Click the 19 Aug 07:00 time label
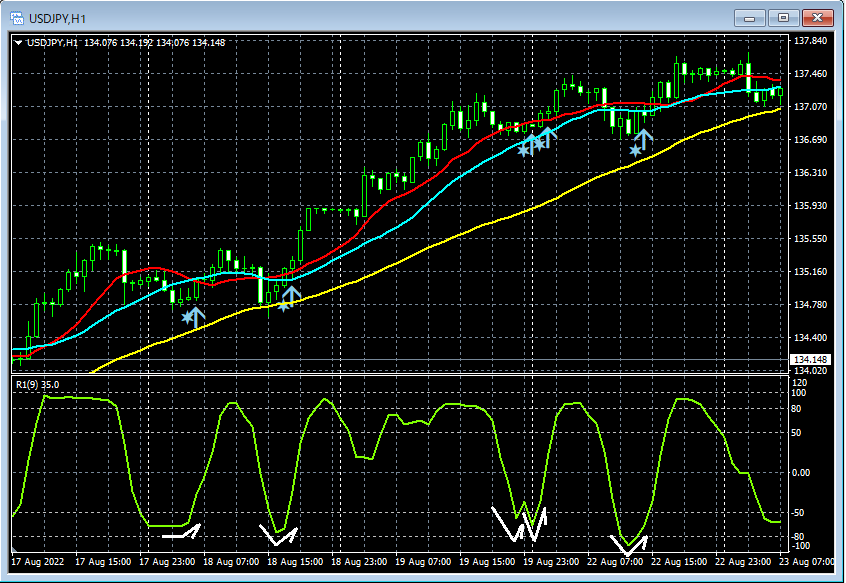 423,562
